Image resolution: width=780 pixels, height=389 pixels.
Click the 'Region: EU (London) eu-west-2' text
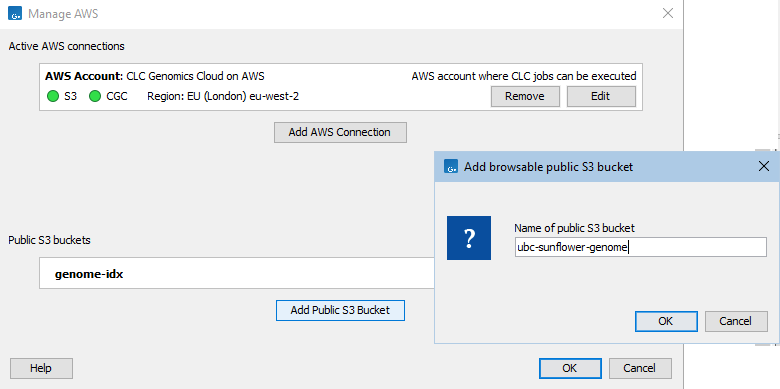click(x=223, y=97)
